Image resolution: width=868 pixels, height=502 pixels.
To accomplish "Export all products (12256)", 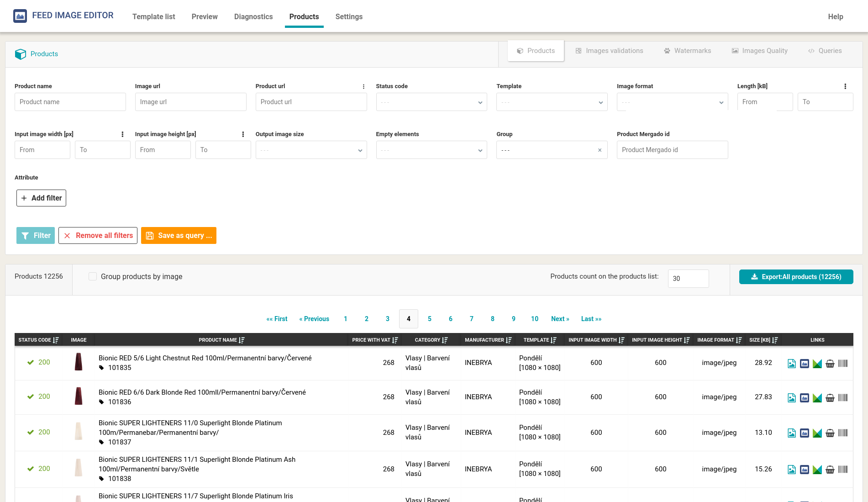I will tap(796, 277).
